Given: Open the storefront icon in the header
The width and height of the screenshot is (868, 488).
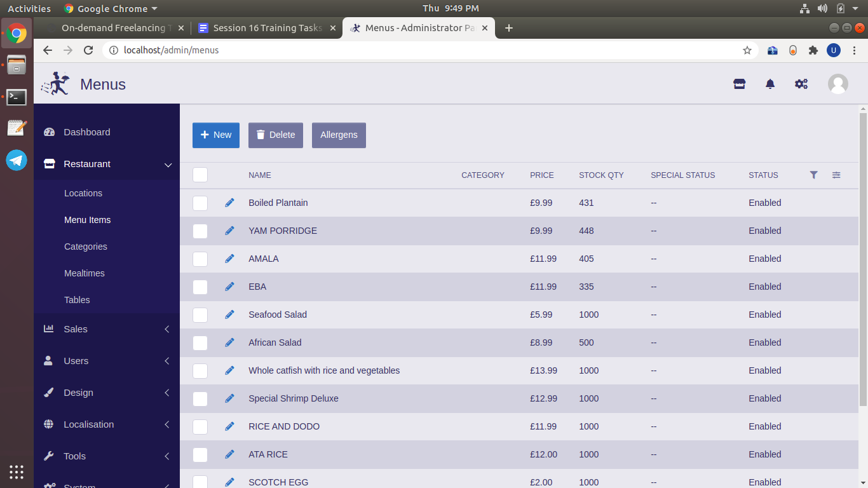Looking at the screenshot, I should (x=739, y=83).
